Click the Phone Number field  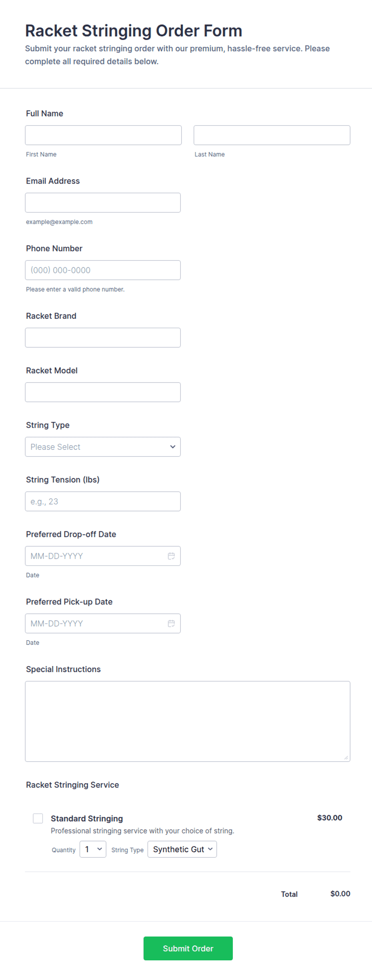[103, 270]
